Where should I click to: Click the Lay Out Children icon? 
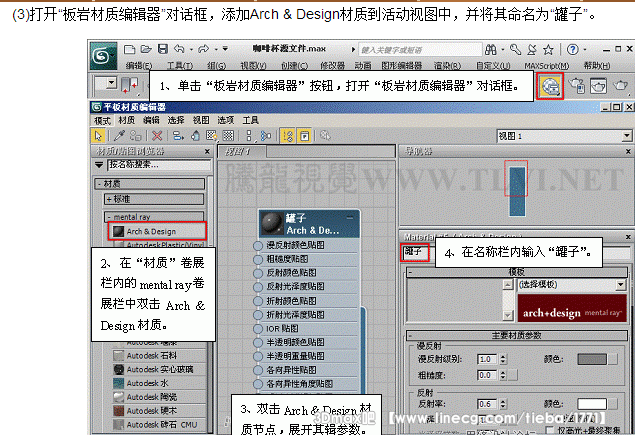266,136
